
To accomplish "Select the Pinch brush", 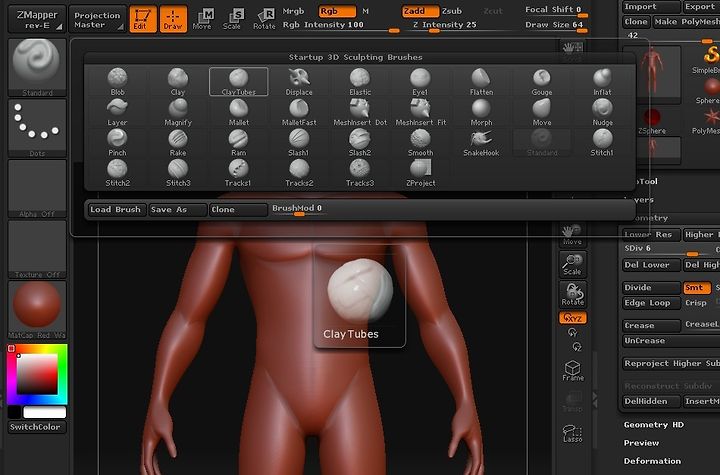I will (117, 143).
